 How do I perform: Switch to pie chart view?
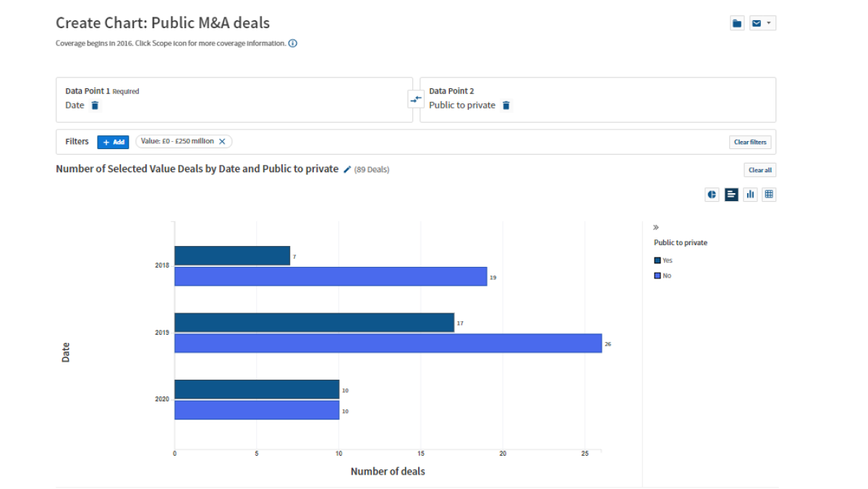(712, 195)
